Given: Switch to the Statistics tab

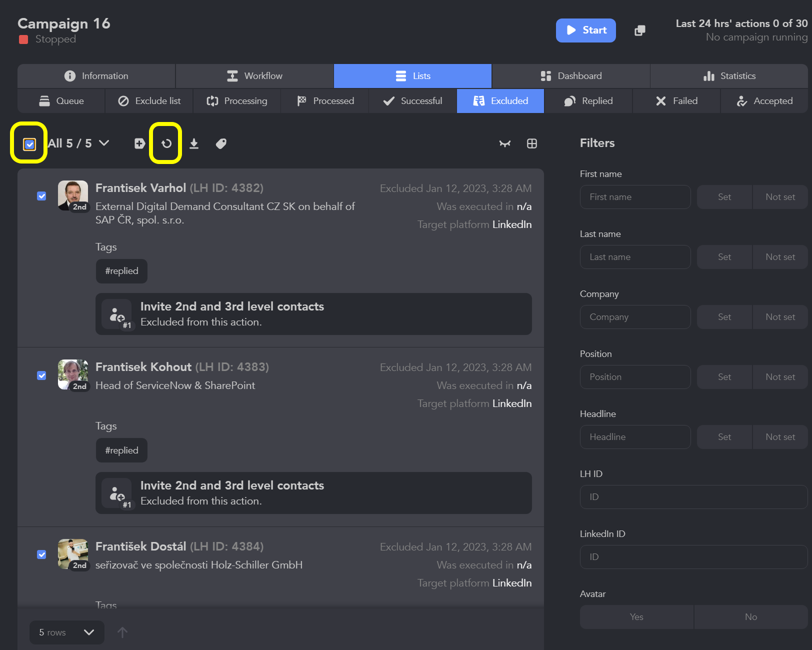Looking at the screenshot, I should (x=729, y=75).
